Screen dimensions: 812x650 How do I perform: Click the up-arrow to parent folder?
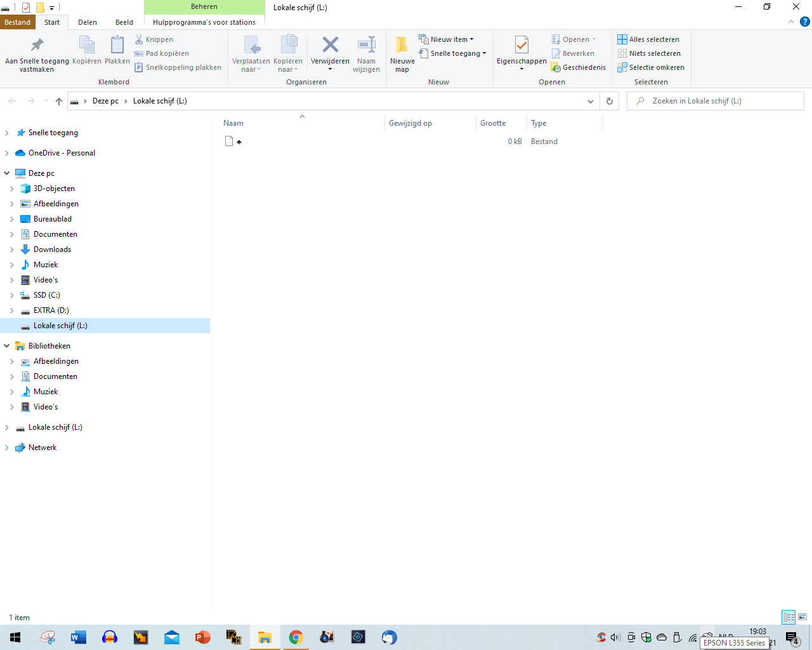59,102
